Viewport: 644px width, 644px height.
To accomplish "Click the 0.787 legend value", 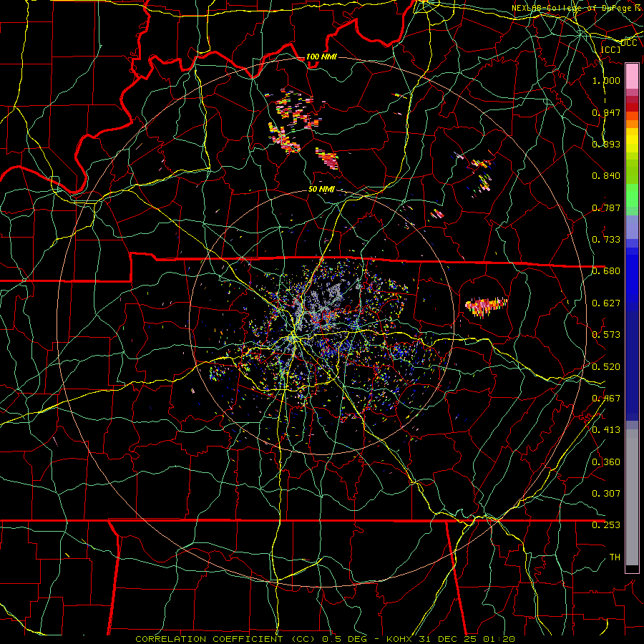I will pyautogui.click(x=606, y=208).
